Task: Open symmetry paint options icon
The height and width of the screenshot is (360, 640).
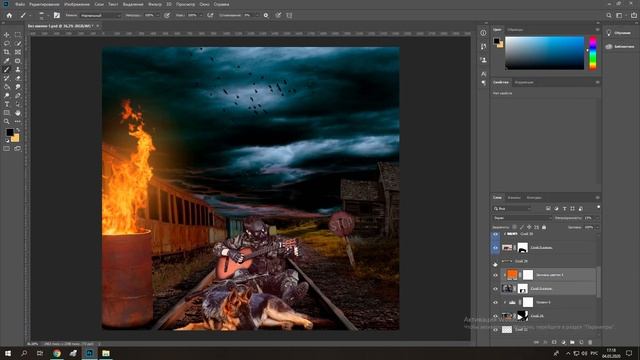Action: [289, 15]
